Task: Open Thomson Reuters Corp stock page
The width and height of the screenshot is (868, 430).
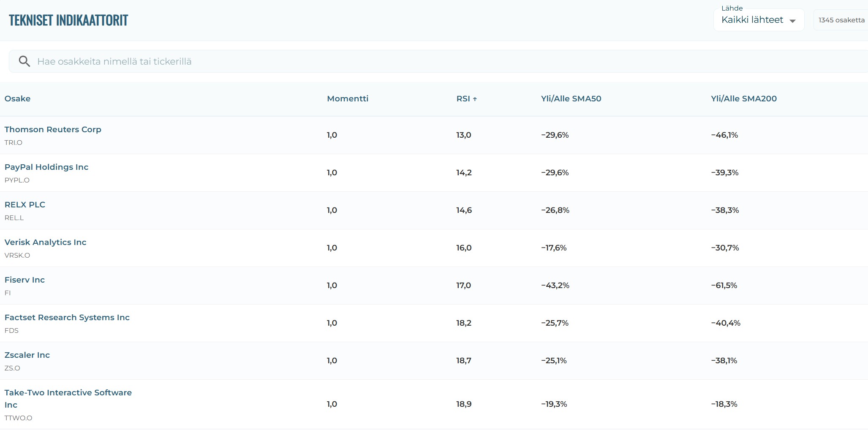Action: [x=53, y=130]
